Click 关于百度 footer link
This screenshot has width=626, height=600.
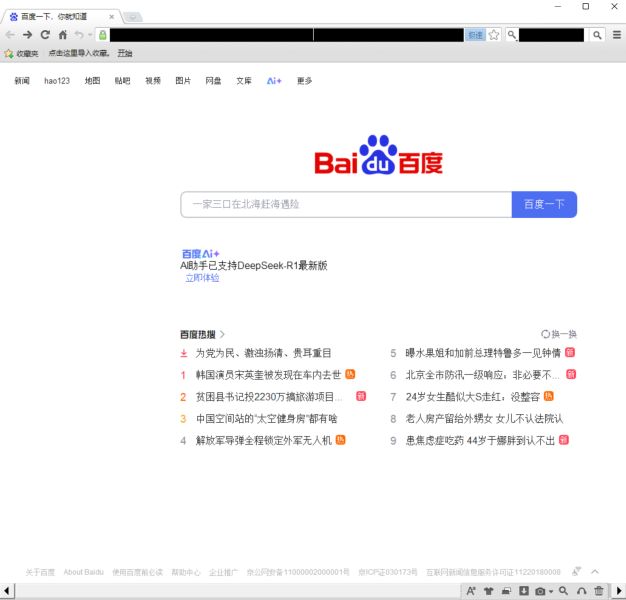pyautogui.click(x=40, y=572)
